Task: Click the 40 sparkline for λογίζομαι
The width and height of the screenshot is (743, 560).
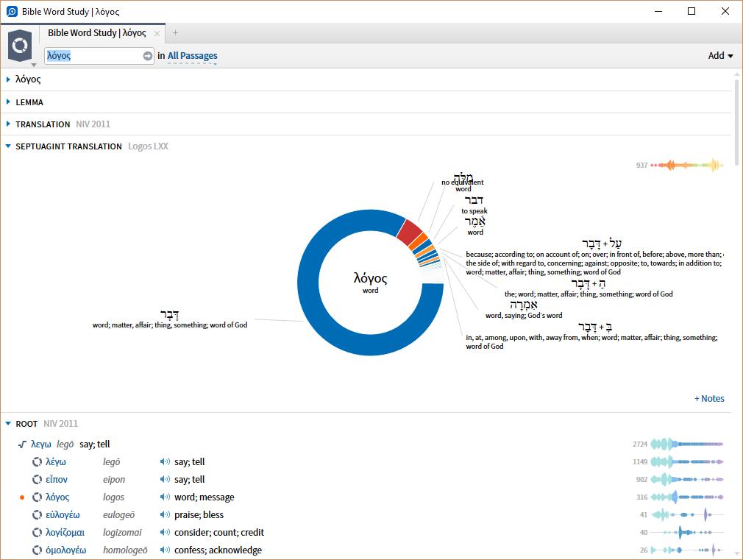Action: pos(687,533)
